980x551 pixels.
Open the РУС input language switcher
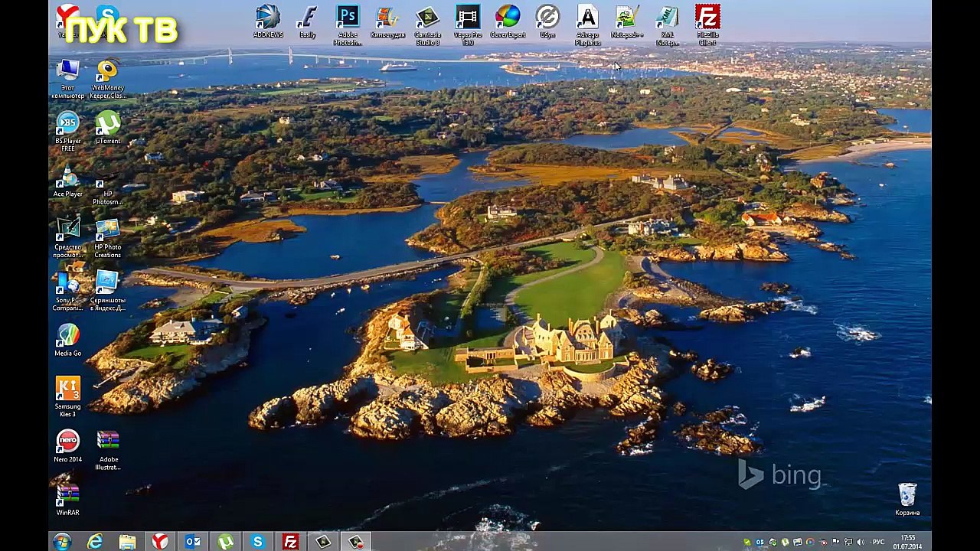pos(879,543)
